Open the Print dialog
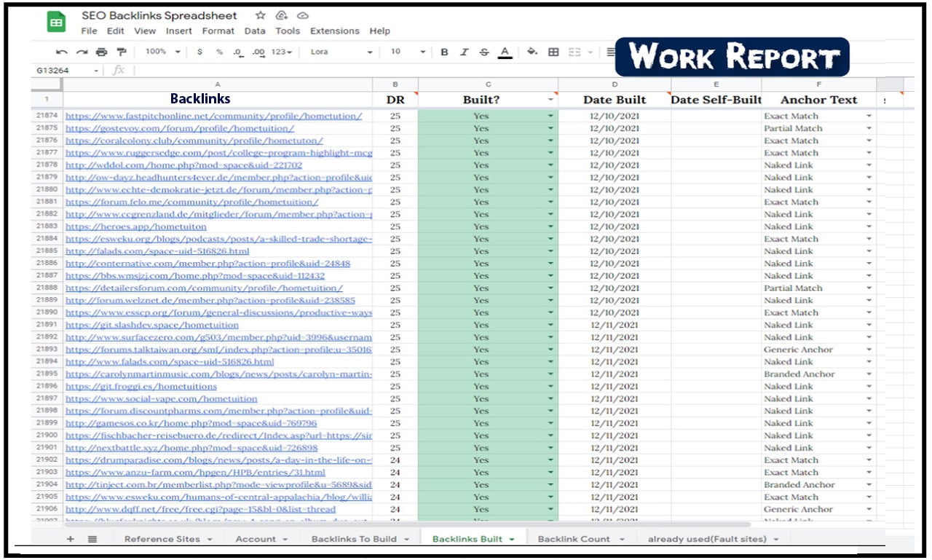Screen dimensions: 932x560 [100, 52]
